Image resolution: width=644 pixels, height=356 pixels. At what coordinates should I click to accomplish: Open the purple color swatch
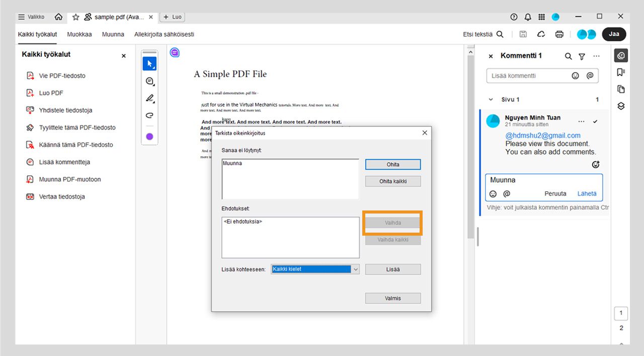click(149, 136)
